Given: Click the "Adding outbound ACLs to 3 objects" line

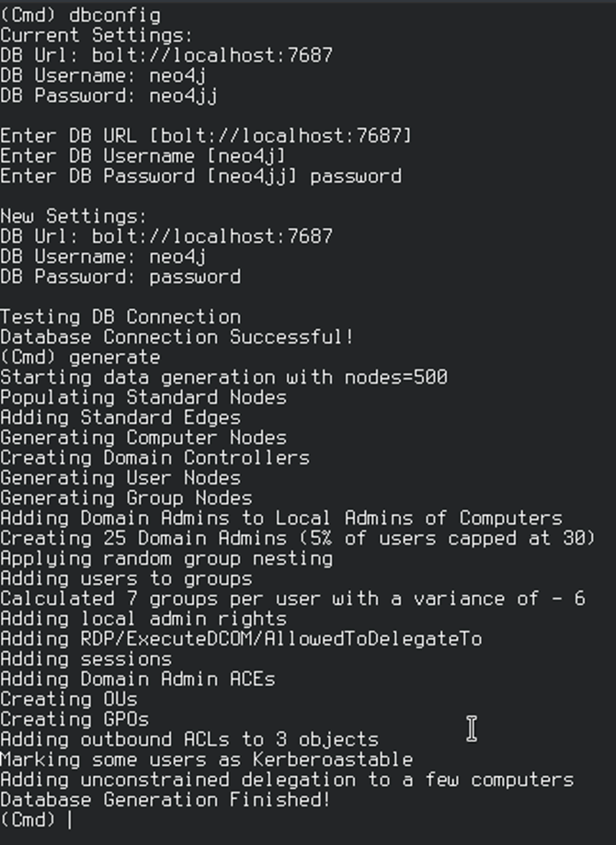Looking at the screenshot, I should tap(188, 739).
